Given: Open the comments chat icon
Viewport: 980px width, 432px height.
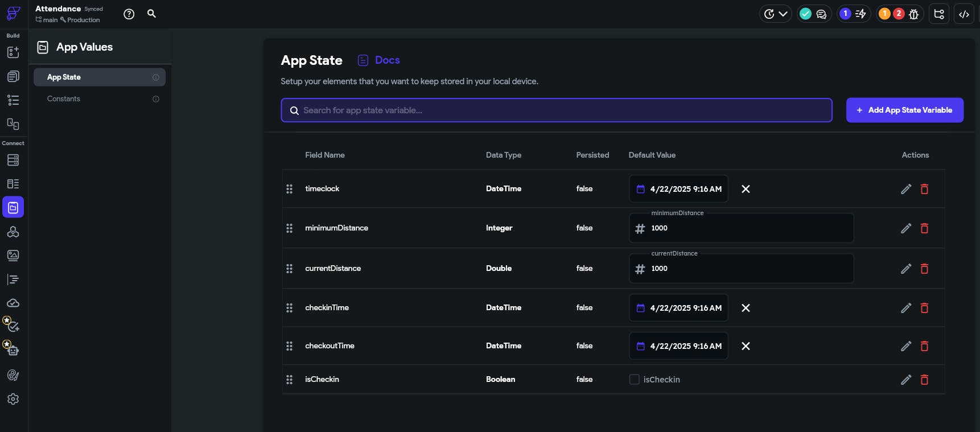Looking at the screenshot, I should click(x=821, y=14).
